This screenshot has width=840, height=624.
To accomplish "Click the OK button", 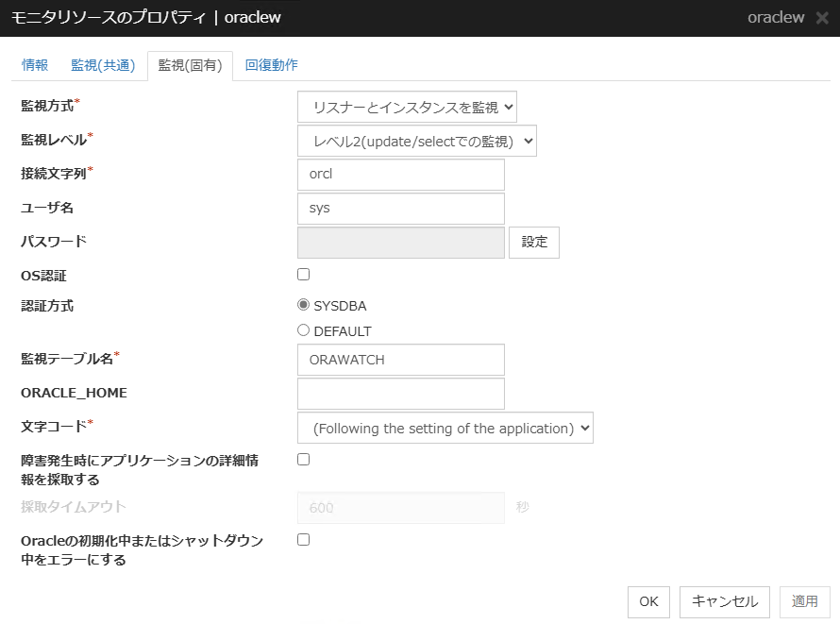I will coord(648,601).
